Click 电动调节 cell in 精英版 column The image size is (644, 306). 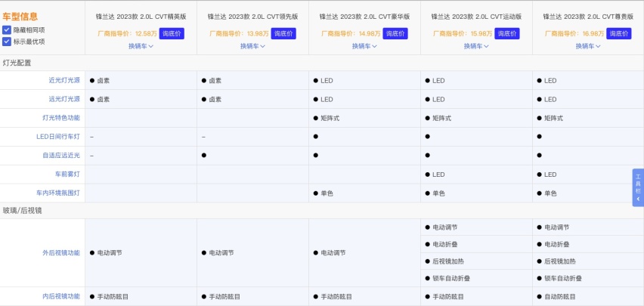click(x=110, y=253)
